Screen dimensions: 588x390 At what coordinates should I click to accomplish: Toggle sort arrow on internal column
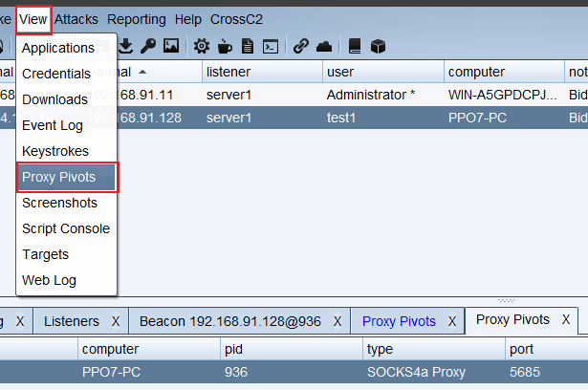(x=142, y=72)
